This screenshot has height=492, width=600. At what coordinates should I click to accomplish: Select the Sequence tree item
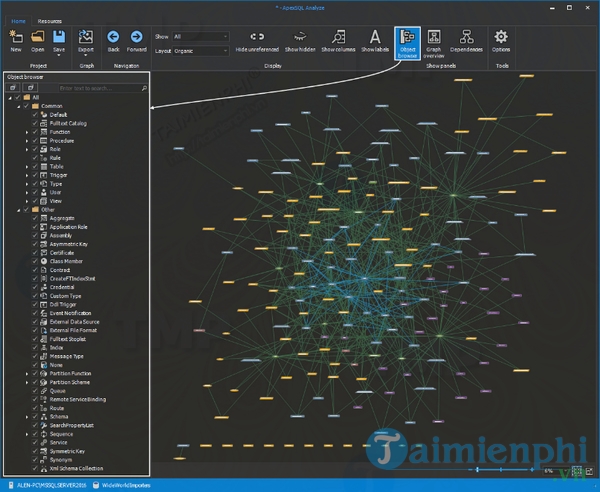point(61,434)
